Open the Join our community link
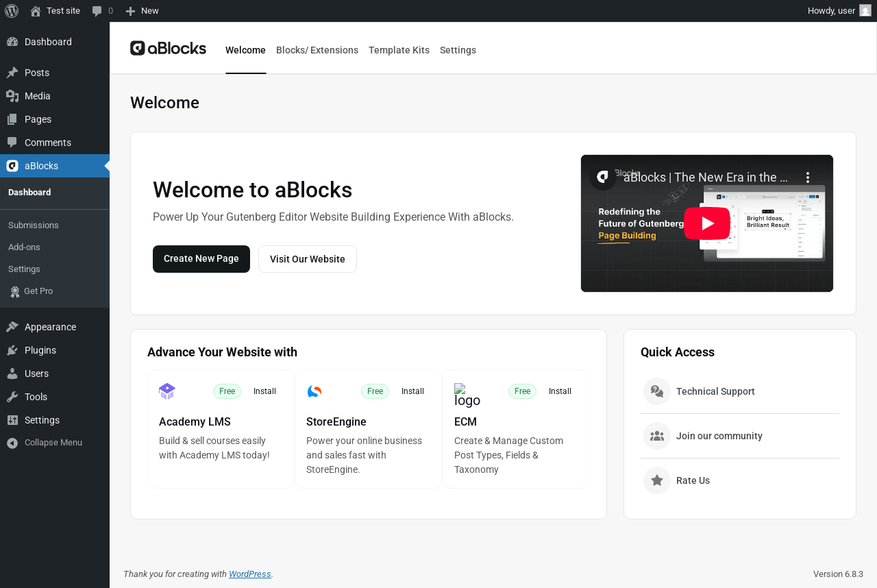 point(719,436)
